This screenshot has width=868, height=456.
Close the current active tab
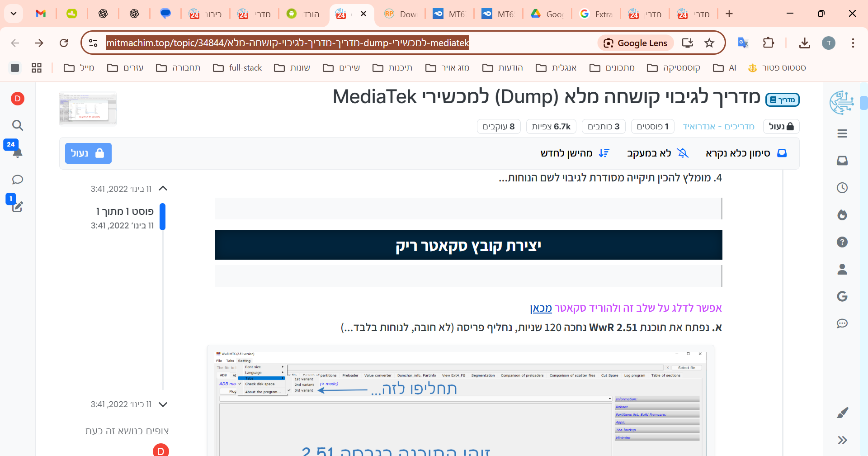click(x=363, y=14)
